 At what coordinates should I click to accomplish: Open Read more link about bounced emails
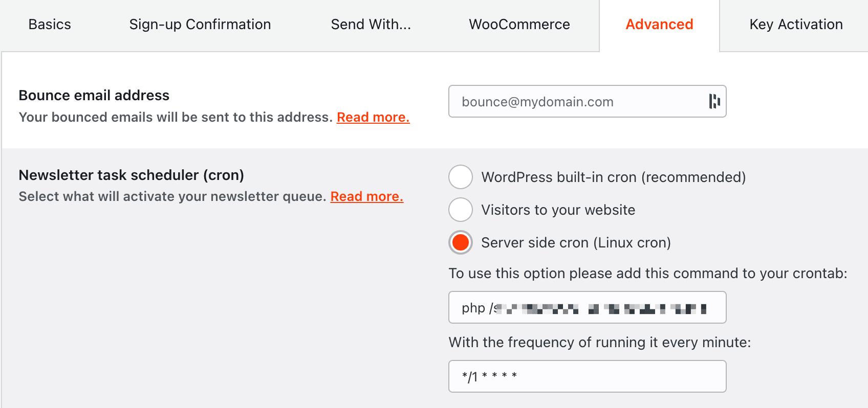pyautogui.click(x=373, y=117)
